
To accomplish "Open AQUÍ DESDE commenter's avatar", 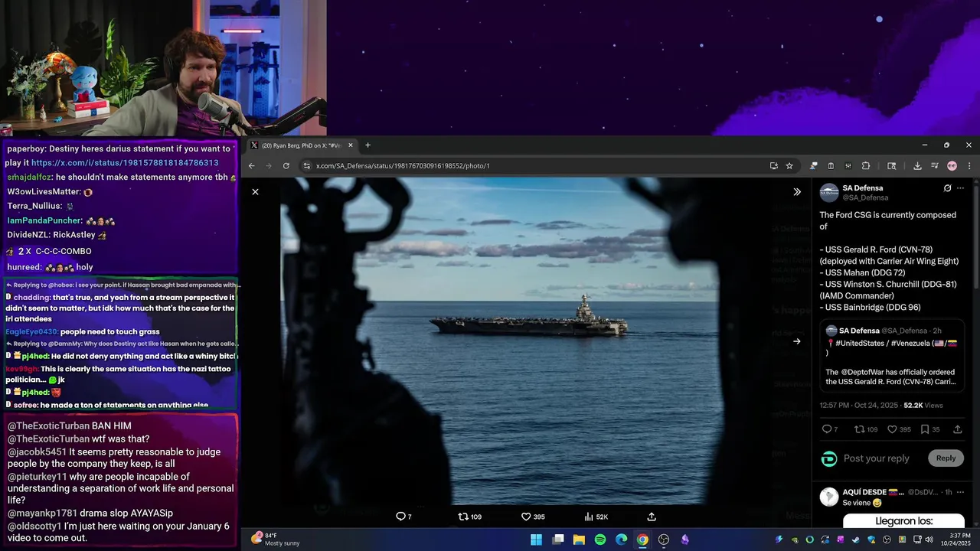I will 829,497.
